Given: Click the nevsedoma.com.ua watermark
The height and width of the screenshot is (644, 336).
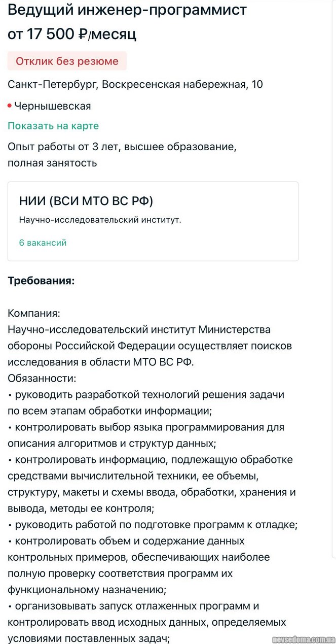Looking at the screenshot, I should [x=302, y=637].
